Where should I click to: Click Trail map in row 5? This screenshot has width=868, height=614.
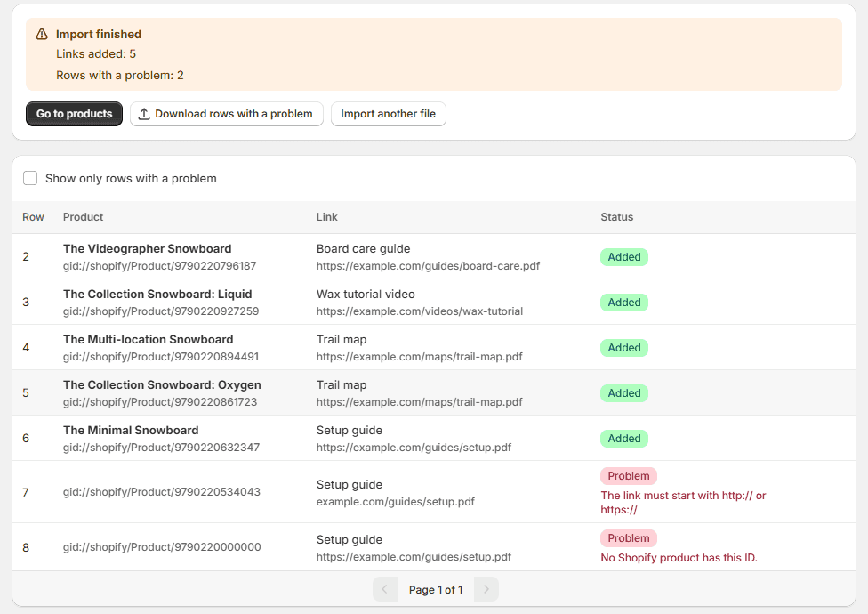(x=342, y=384)
